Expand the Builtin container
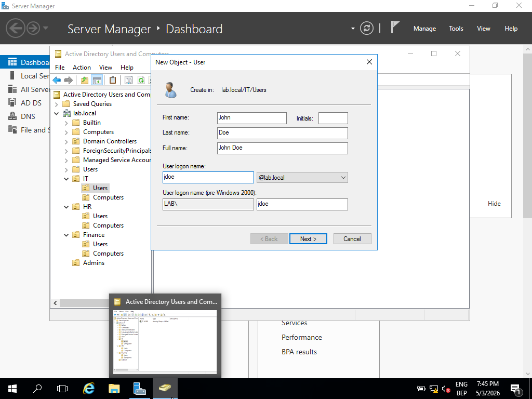The image size is (532, 399). click(x=66, y=123)
